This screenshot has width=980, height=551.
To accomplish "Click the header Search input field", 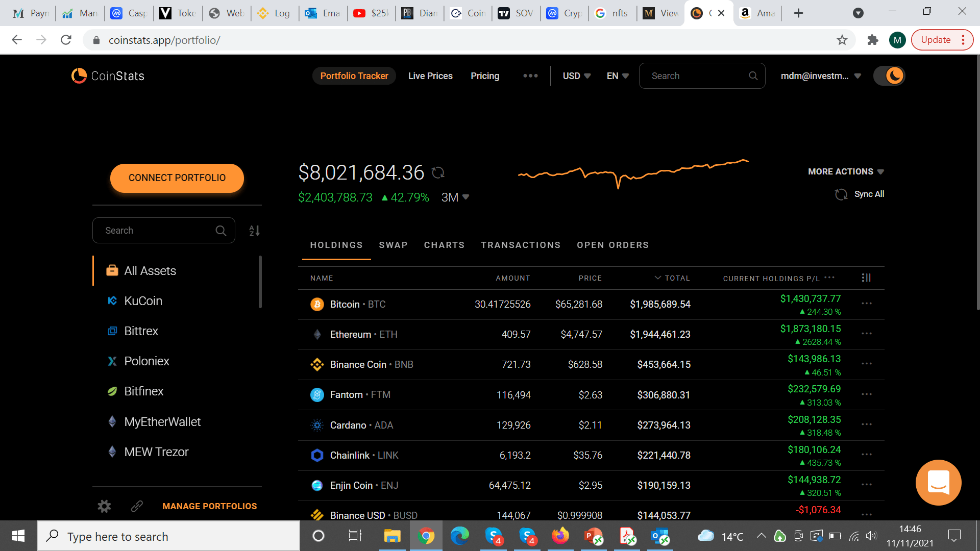I will (702, 76).
